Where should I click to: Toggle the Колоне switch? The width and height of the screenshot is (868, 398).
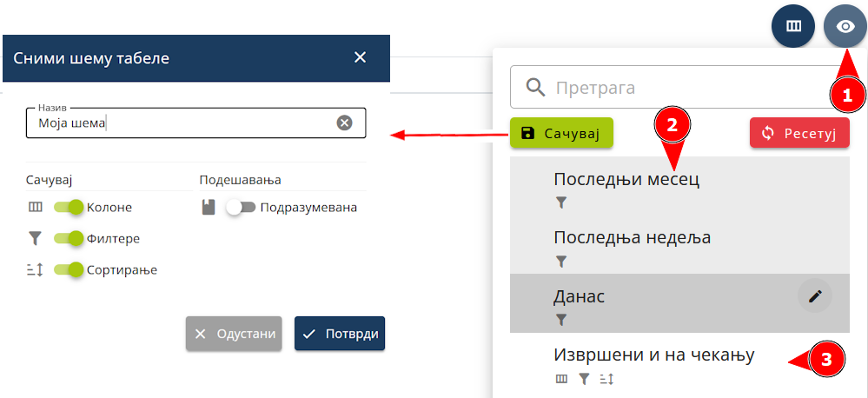[x=69, y=207]
